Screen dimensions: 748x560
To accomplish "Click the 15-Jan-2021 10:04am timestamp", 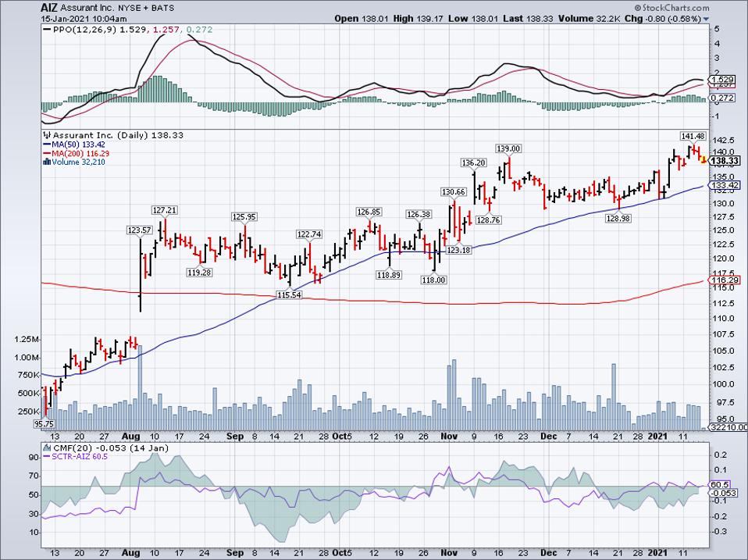I will pyautogui.click(x=84, y=19).
